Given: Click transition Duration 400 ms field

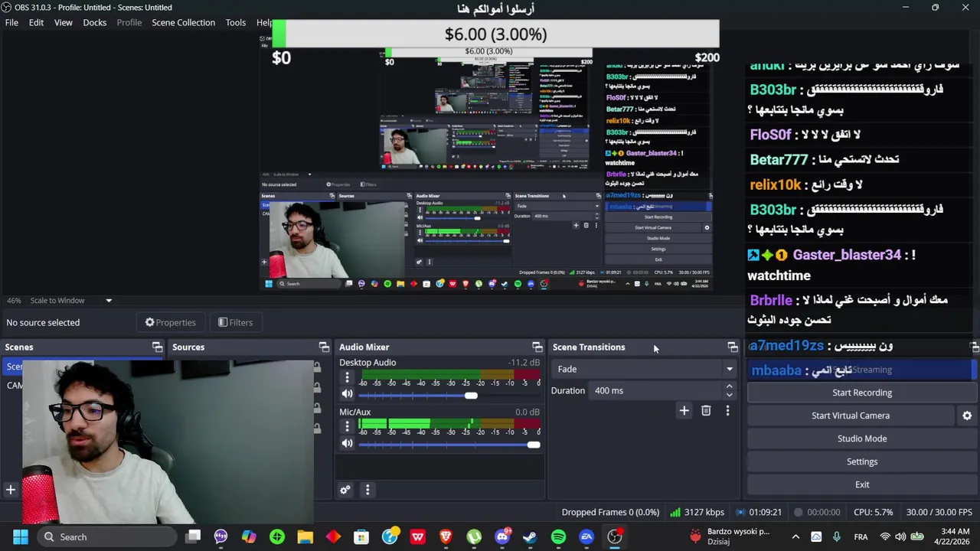Looking at the screenshot, I should pyautogui.click(x=656, y=390).
